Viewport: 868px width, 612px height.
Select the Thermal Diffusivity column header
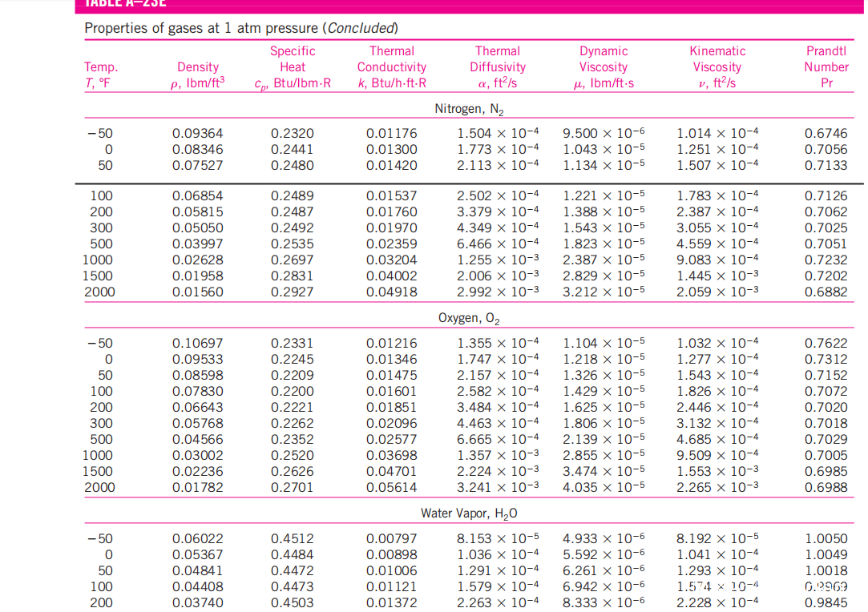click(497, 67)
